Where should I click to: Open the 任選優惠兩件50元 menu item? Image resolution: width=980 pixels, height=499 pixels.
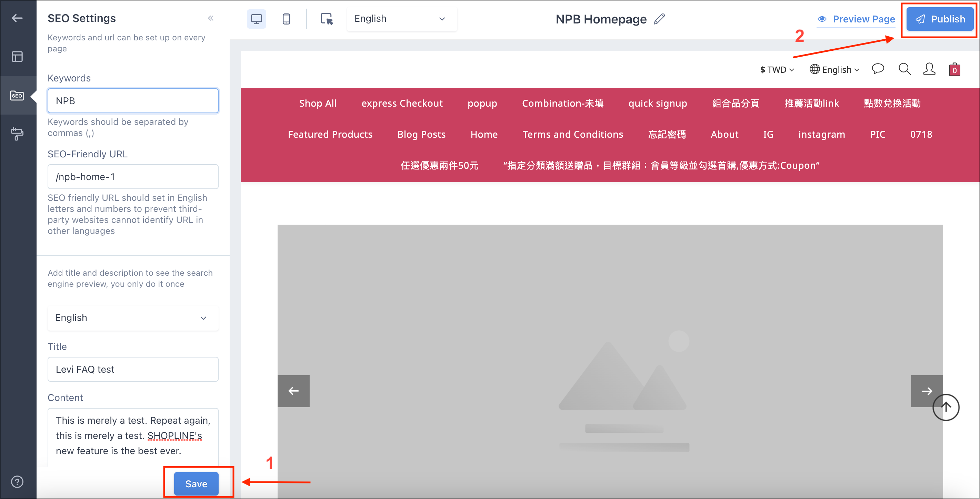click(x=439, y=165)
